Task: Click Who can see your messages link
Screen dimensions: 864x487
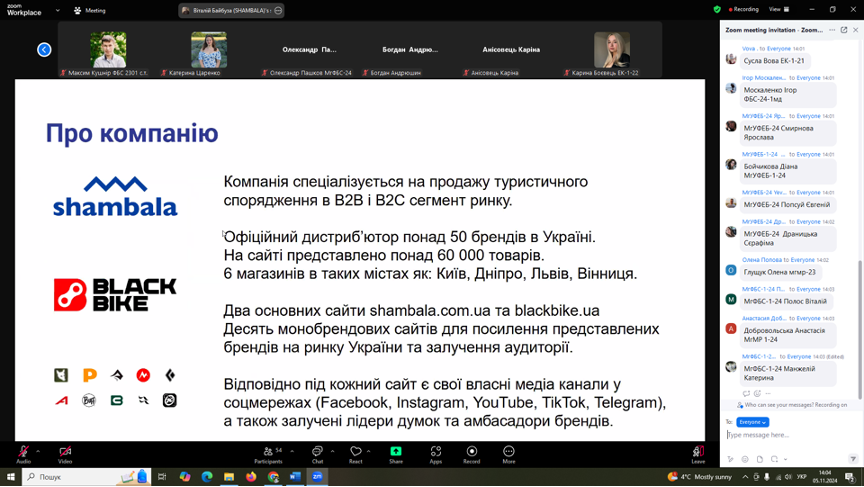Action: pos(792,405)
